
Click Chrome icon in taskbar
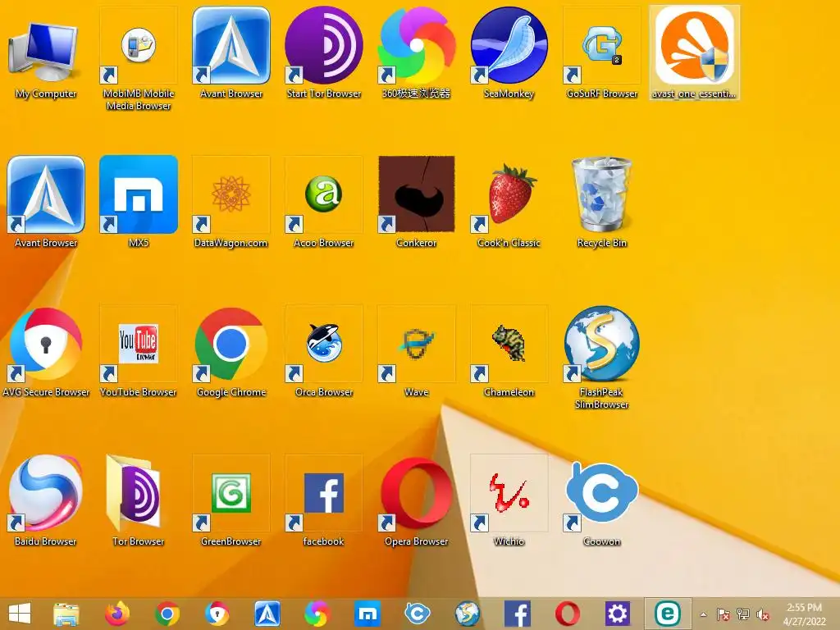tap(167, 614)
